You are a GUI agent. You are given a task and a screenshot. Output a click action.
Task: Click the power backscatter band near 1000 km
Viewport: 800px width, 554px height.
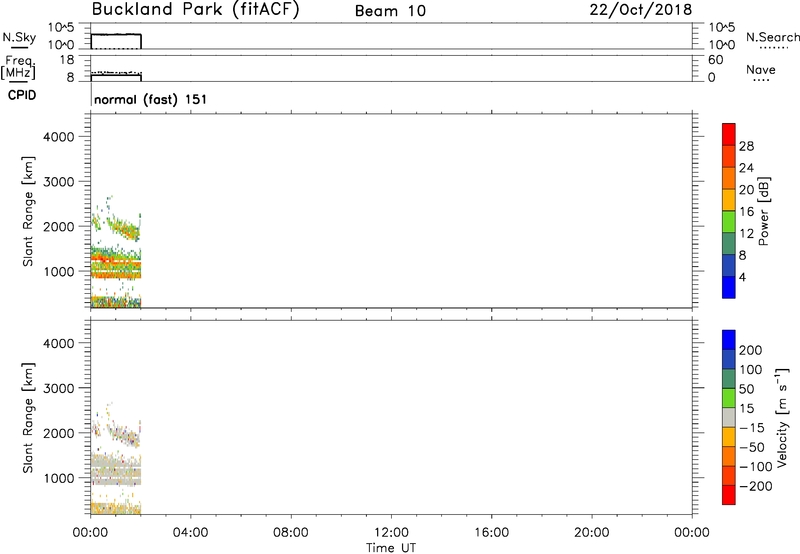(116, 265)
